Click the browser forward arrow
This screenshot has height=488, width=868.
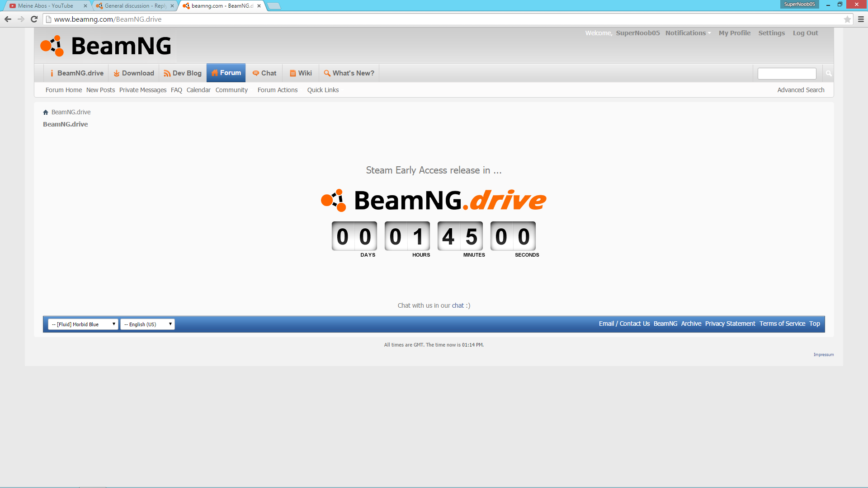coord(21,19)
